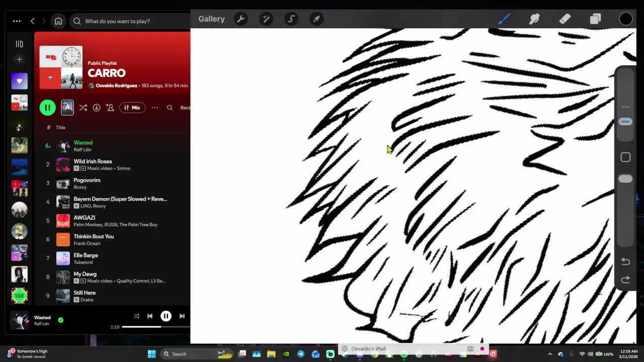Select the Procreate paintbrush tool

click(x=504, y=19)
